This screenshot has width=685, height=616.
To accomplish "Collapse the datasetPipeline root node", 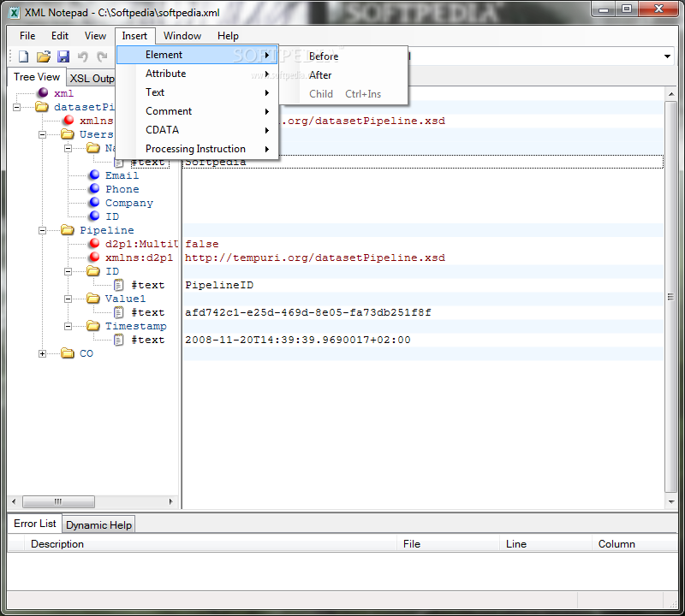I will [16, 107].
